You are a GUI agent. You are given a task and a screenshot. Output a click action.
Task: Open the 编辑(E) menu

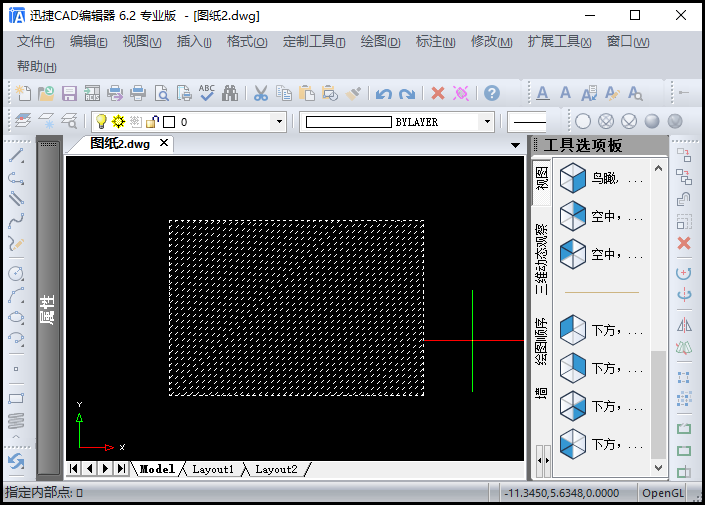[89, 42]
